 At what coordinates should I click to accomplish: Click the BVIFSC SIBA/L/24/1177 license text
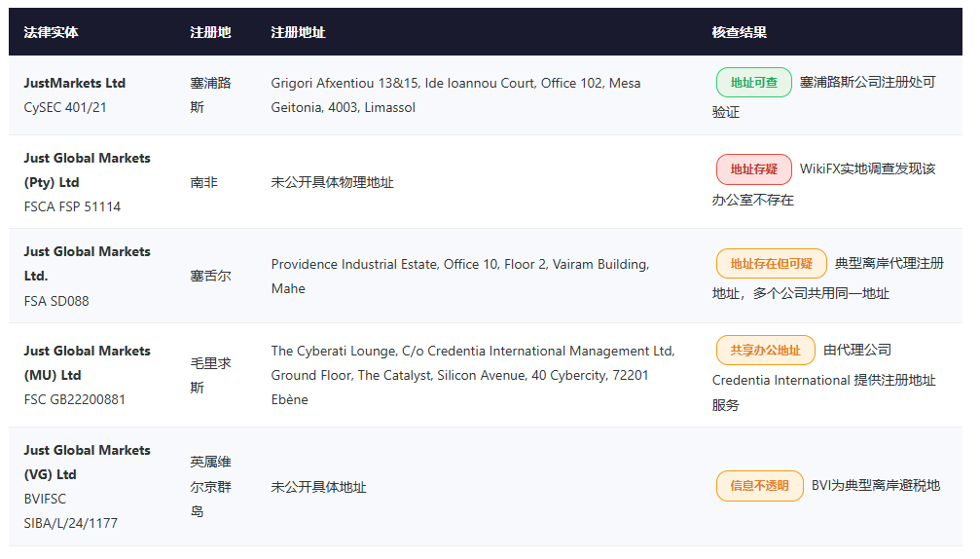tap(71, 511)
